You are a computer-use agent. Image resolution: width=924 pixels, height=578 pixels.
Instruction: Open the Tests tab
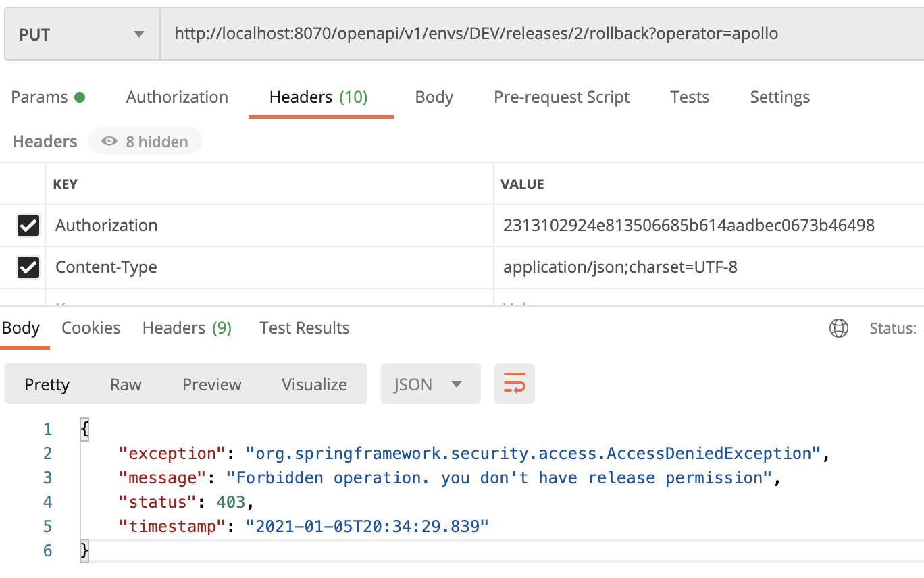coord(689,97)
